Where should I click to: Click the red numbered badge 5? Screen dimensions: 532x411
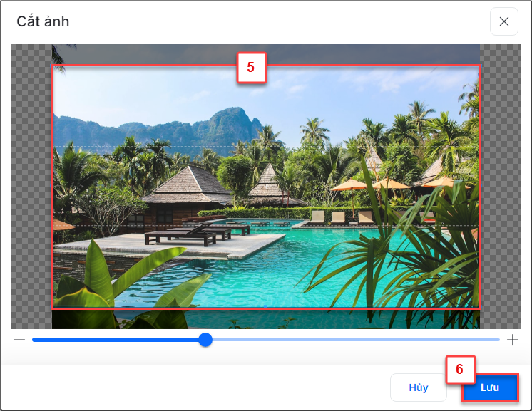[x=251, y=67]
